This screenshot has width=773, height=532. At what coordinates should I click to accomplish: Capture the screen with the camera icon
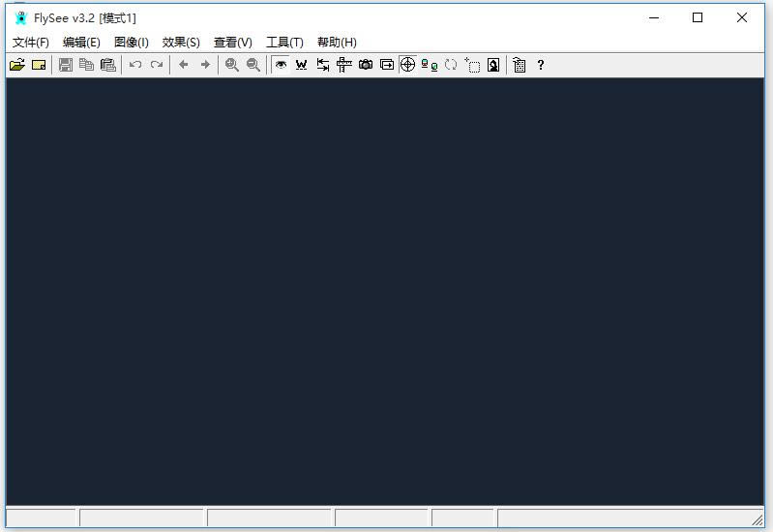click(366, 65)
